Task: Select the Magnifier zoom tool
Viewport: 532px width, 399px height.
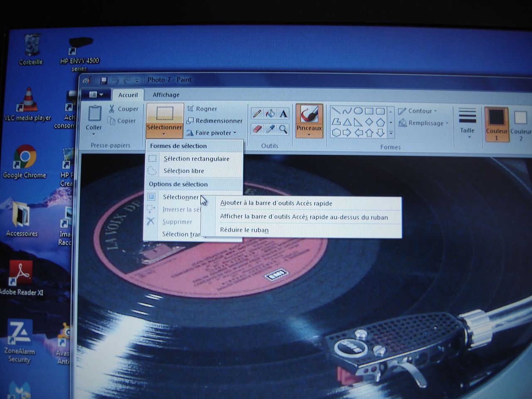Action: click(283, 129)
